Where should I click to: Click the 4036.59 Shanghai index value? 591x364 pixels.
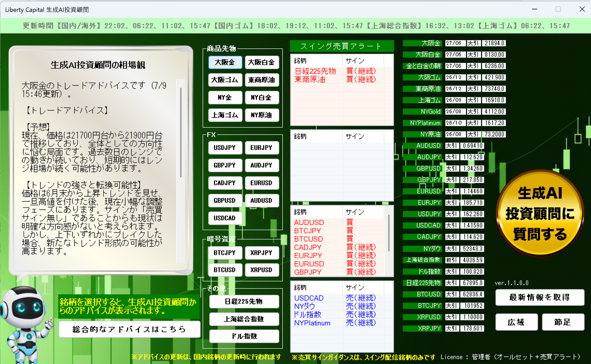click(x=472, y=260)
